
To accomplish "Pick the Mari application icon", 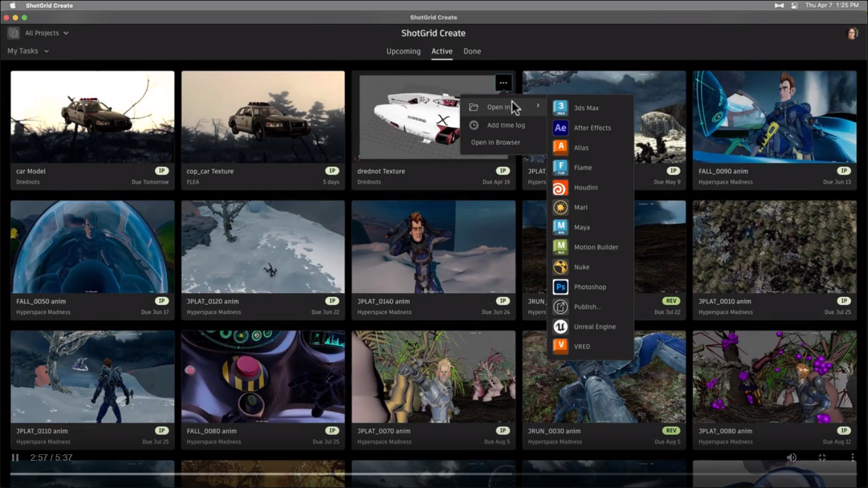I will (560, 207).
